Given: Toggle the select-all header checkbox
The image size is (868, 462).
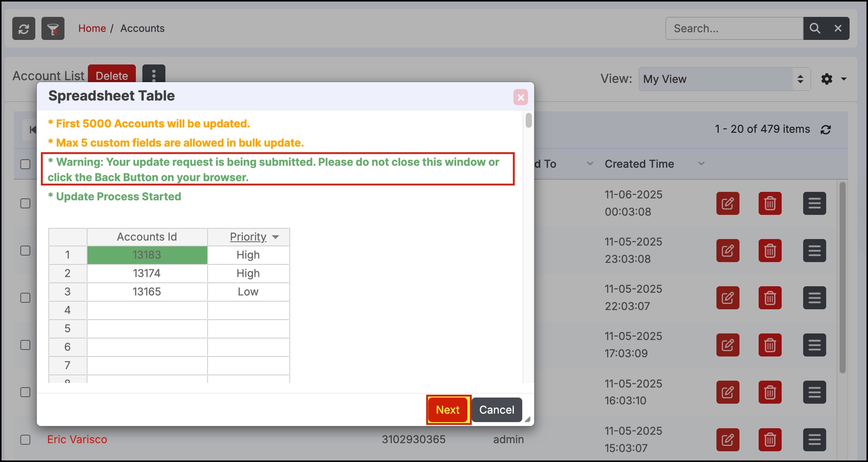Looking at the screenshot, I should pyautogui.click(x=25, y=164).
